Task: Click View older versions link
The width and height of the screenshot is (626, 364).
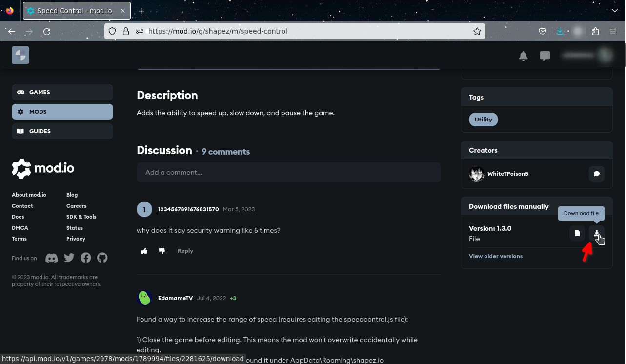Action: point(495,256)
